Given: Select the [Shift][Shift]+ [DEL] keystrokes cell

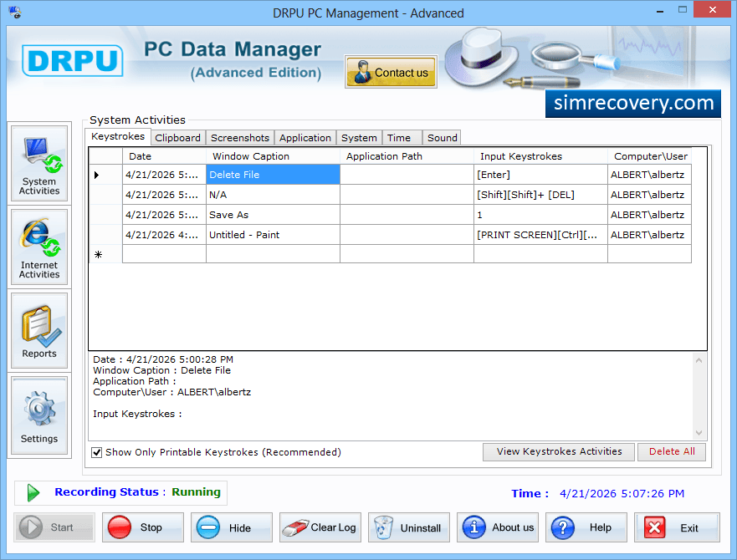Looking at the screenshot, I should point(540,195).
